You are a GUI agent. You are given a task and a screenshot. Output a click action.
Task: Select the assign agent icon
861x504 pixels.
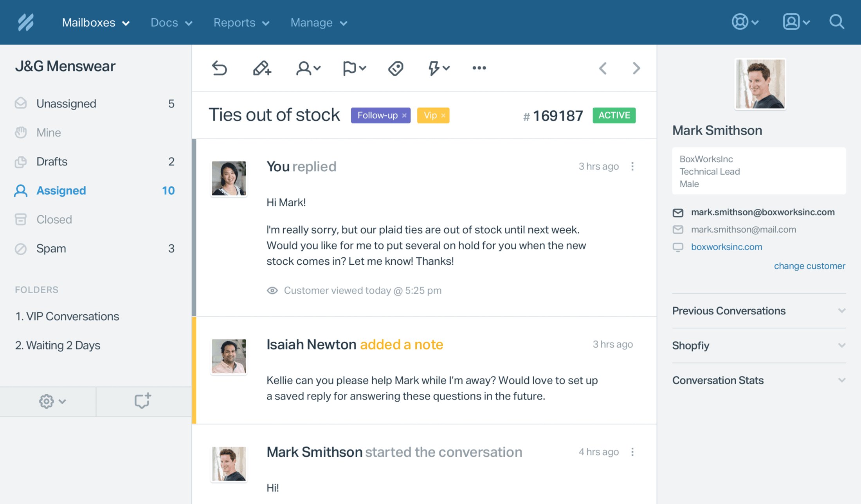(306, 67)
